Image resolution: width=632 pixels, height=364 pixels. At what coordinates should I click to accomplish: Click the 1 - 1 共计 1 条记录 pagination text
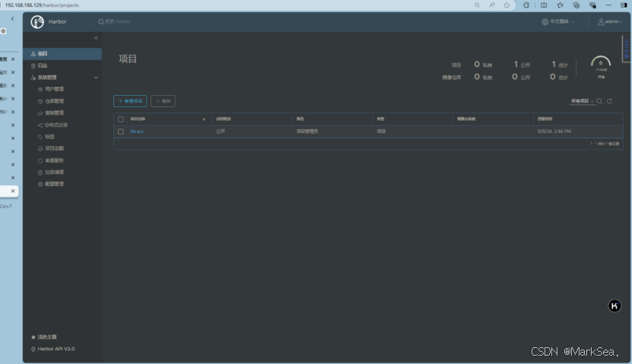[x=605, y=144]
